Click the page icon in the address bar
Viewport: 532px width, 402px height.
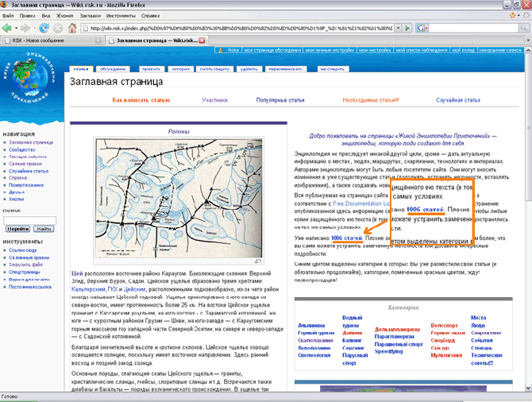tap(86, 28)
